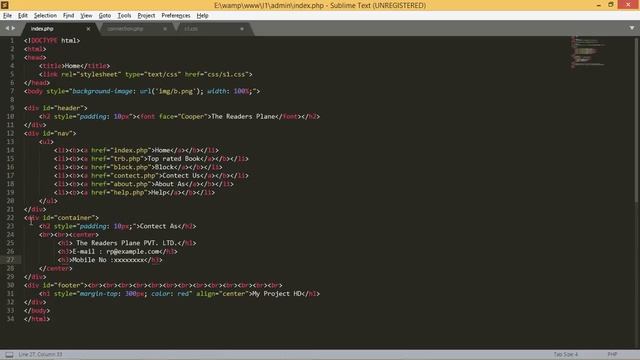The height and width of the screenshot is (360, 640).
Task: Restore down the Sublime Text window
Action: coord(611,5)
